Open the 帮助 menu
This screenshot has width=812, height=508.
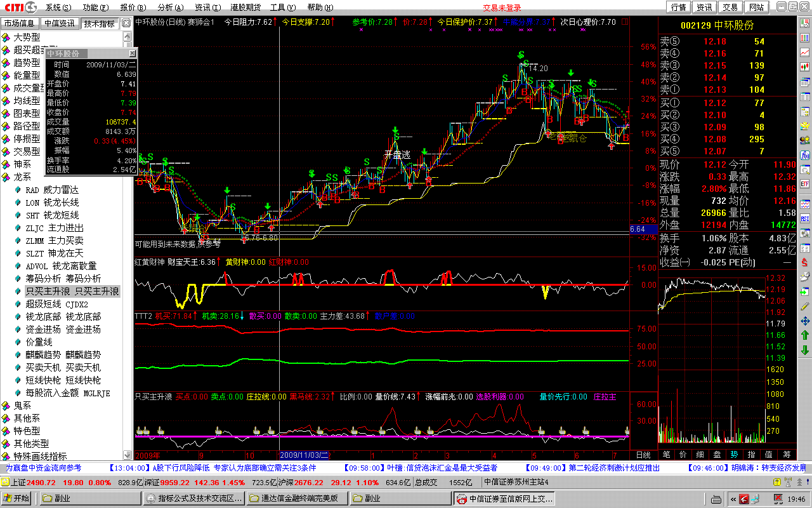pos(319,8)
